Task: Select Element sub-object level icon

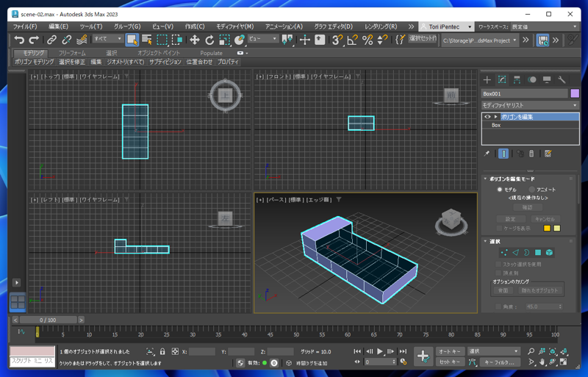Action: [x=549, y=253]
